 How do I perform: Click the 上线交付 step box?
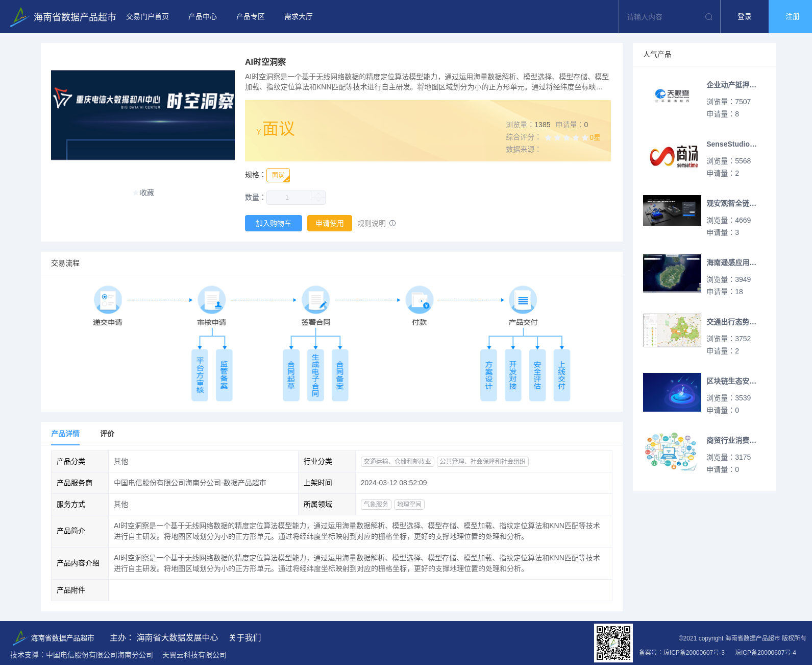[x=562, y=375]
